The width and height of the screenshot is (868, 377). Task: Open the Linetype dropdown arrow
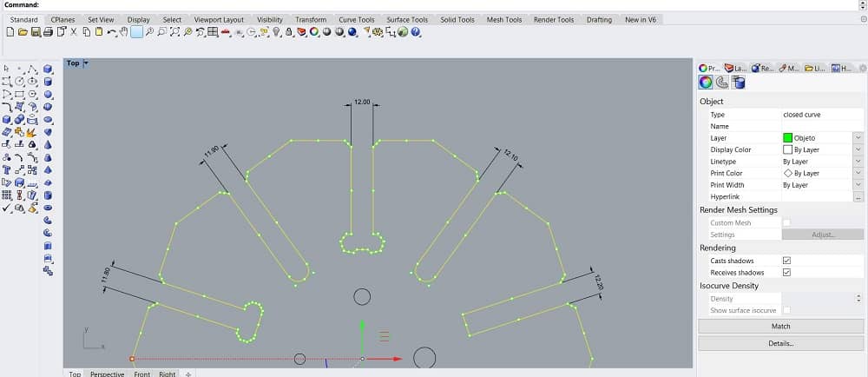858,161
